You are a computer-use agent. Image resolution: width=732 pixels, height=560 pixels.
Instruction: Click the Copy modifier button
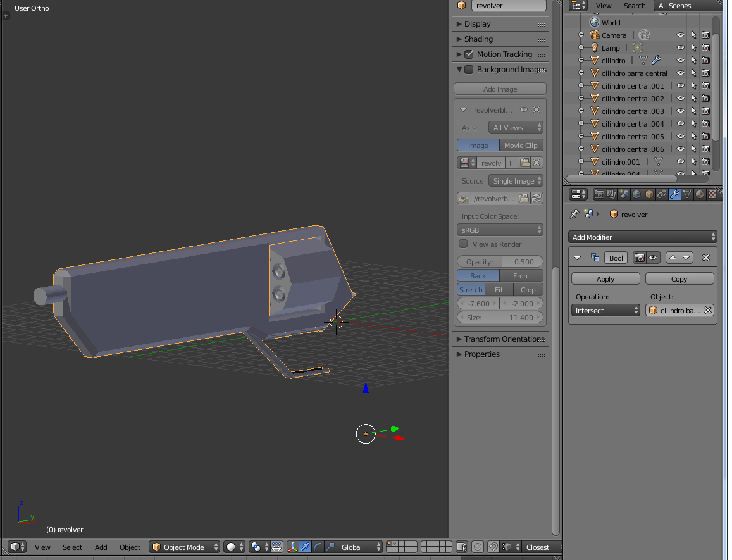(679, 279)
